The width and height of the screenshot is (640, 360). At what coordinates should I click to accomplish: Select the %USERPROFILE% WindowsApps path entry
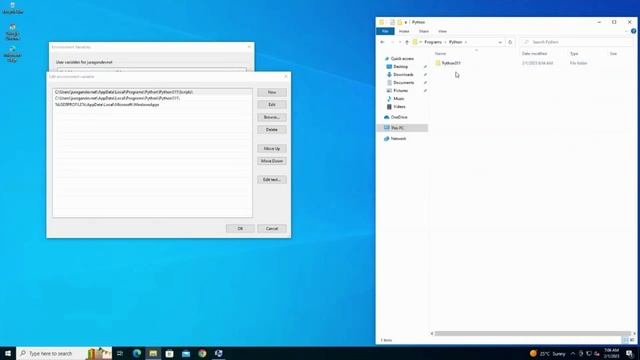tap(152, 104)
